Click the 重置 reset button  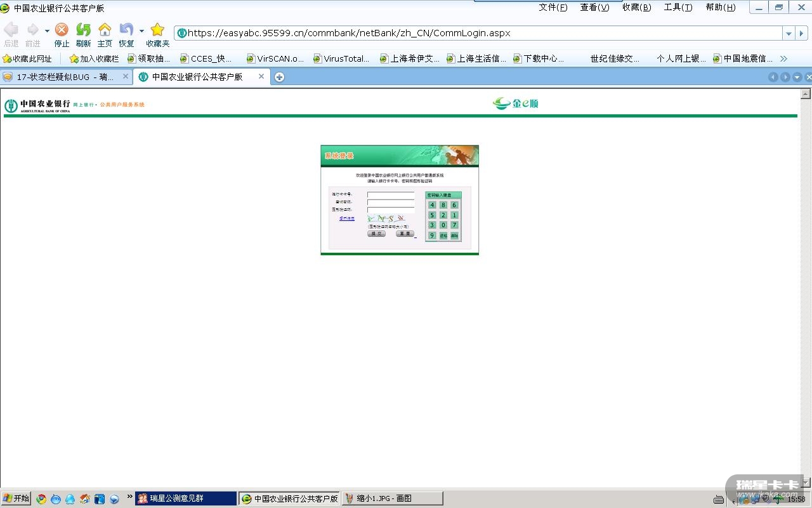pyautogui.click(x=405, y=234)
